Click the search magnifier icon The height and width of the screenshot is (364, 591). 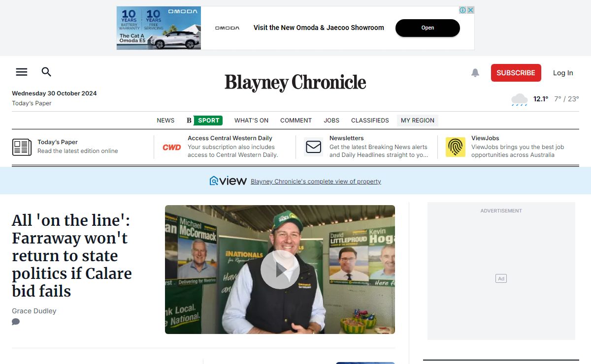click(x=46, y=72)
